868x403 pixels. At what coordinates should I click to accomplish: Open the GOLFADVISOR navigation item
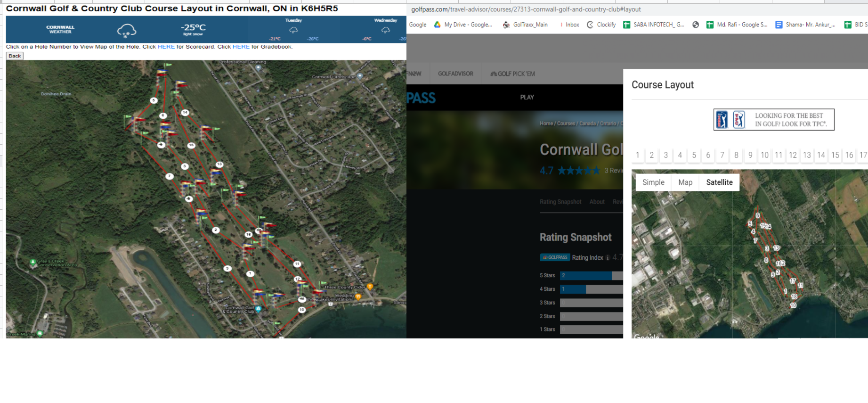click(x=455, y=74)
